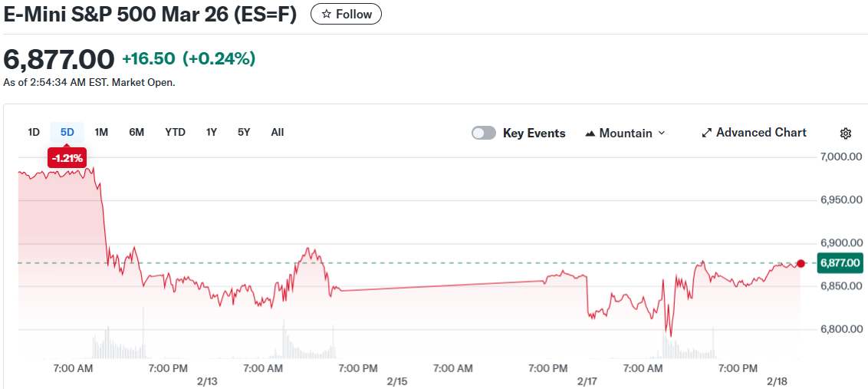Click the Advanced Chart expand arrows icon

707,134
